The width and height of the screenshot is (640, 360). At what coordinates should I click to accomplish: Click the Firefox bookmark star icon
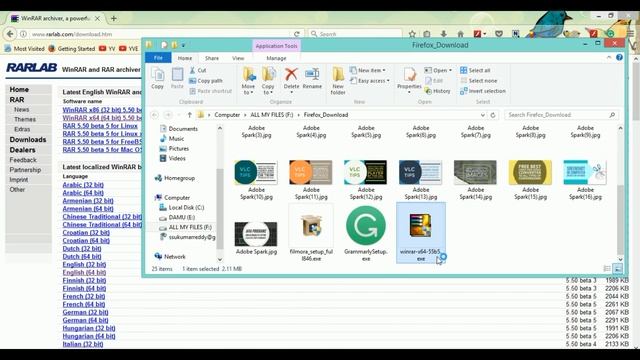point(412,34)
